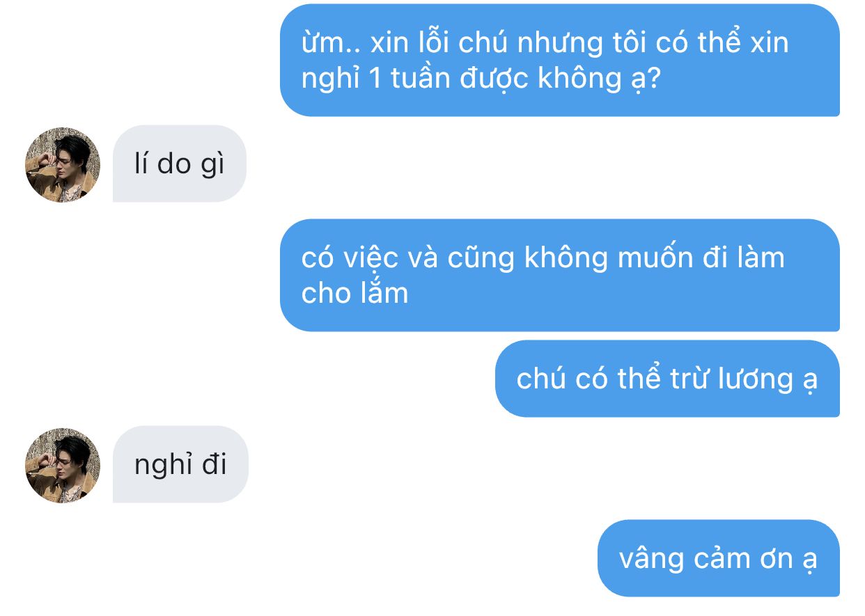Select the gray "lí do gì" message bubble
This screenshot has height=616, width=865.
pyautogui.click(x=180, y=164)
